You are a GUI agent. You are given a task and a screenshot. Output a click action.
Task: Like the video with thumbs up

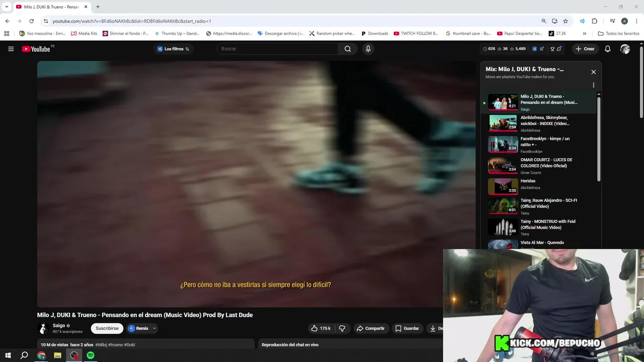click(320, 328)
